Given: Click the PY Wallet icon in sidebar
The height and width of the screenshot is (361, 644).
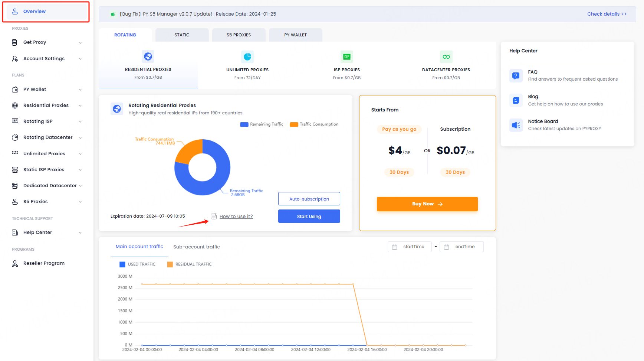Looking at the screenshot, I should (15, 90).
